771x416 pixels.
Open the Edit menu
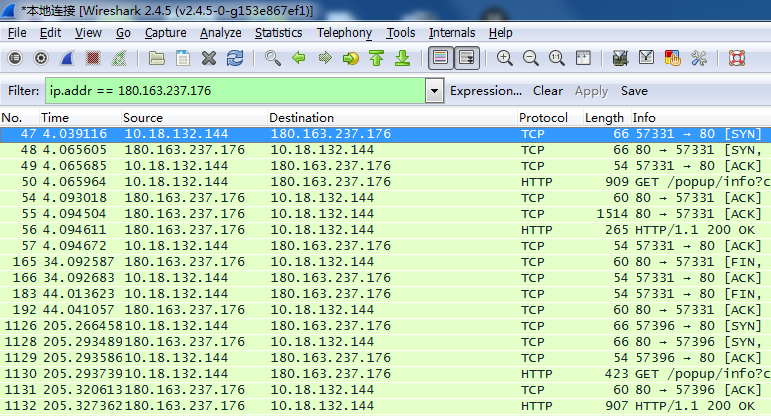(x=50, y=32)
